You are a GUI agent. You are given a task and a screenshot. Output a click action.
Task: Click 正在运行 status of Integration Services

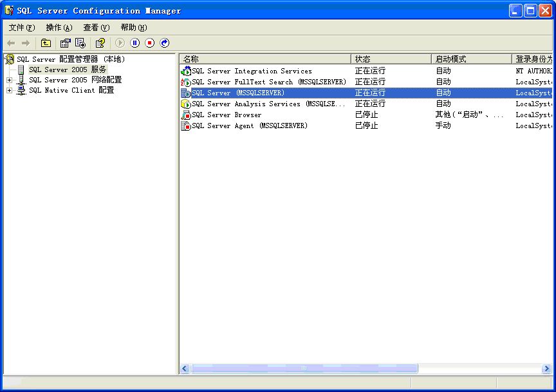(x=370, y=71)
